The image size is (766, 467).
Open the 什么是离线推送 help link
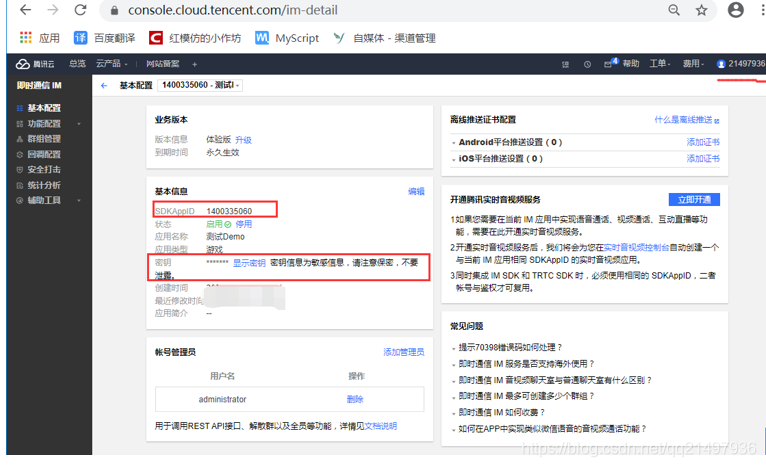click(686, 120)
